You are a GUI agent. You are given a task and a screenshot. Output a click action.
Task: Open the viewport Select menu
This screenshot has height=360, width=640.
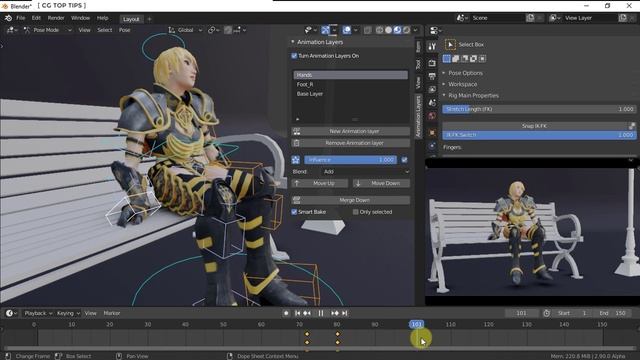(x=104, y=30)
